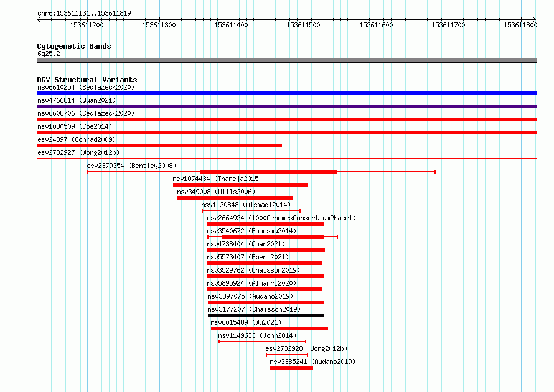Select the red esv24397 variant bar
This screenshot has height=392, width=554.
tap(159, 146)
